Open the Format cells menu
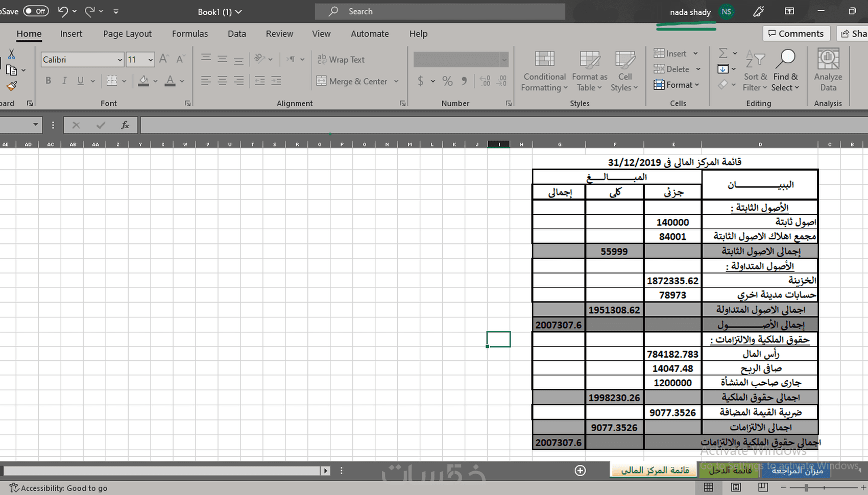Screen dimensions: 868x495 (x=676, y=85)
